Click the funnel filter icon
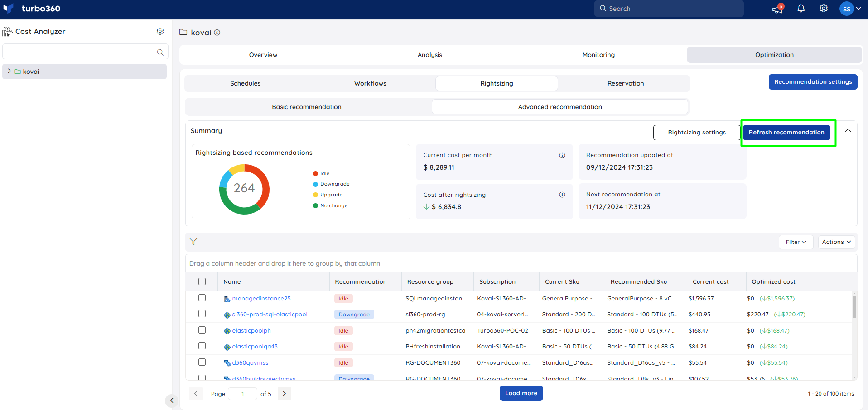The image size is (868, 410). [x=193, y=242]
